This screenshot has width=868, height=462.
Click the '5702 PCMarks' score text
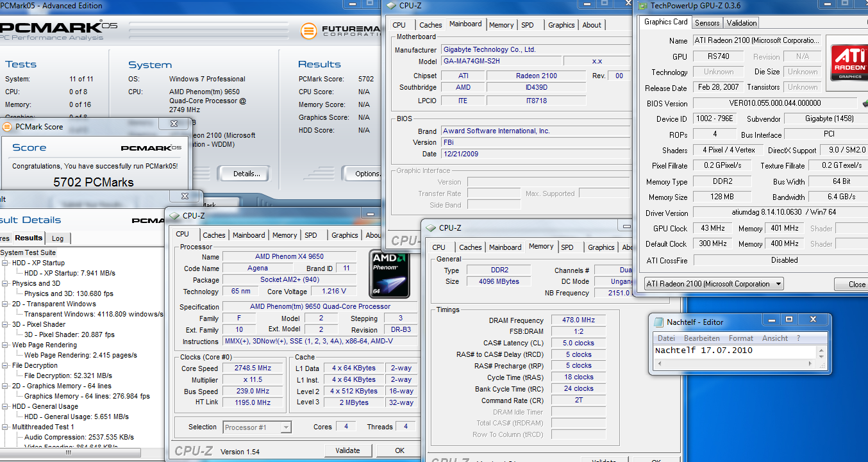94,183
